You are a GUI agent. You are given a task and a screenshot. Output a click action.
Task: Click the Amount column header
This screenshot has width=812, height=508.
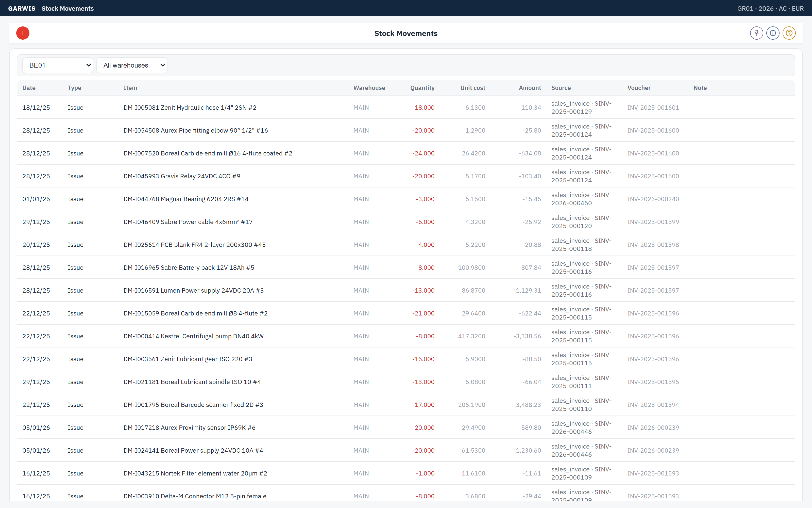pos(530,88)
